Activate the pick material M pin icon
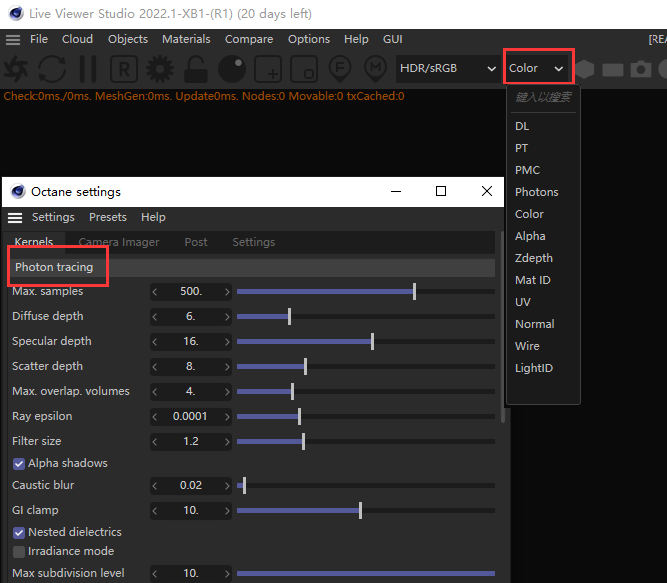 coord(375,68)
